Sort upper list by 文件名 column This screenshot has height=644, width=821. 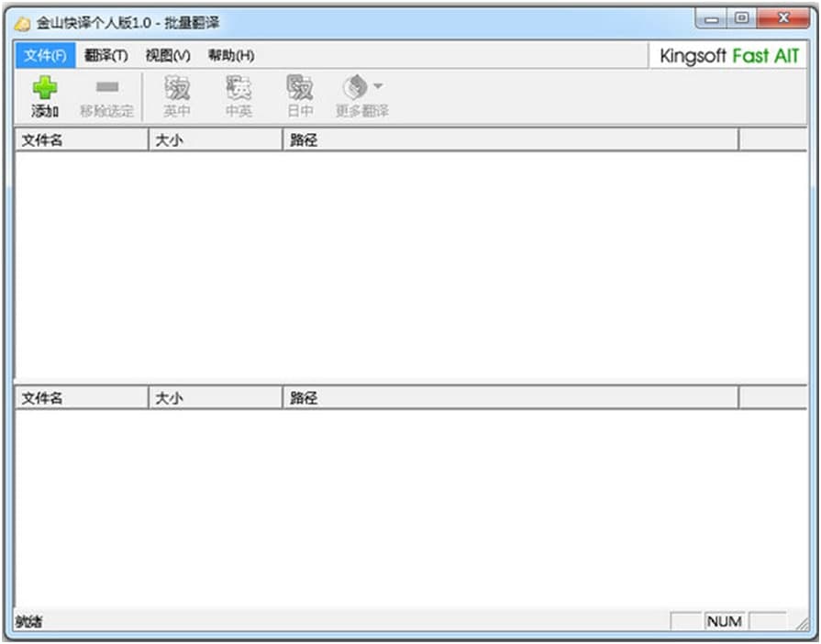[x=83, y=140]
